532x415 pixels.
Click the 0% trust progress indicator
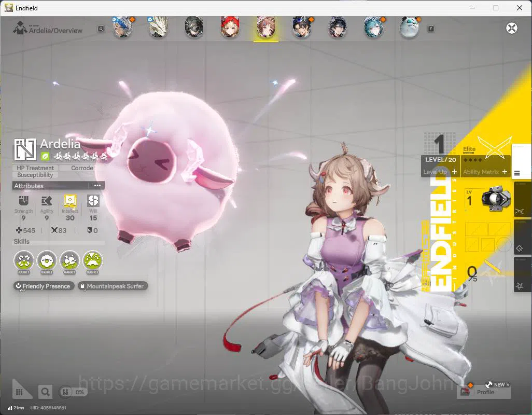coord(73,392)
